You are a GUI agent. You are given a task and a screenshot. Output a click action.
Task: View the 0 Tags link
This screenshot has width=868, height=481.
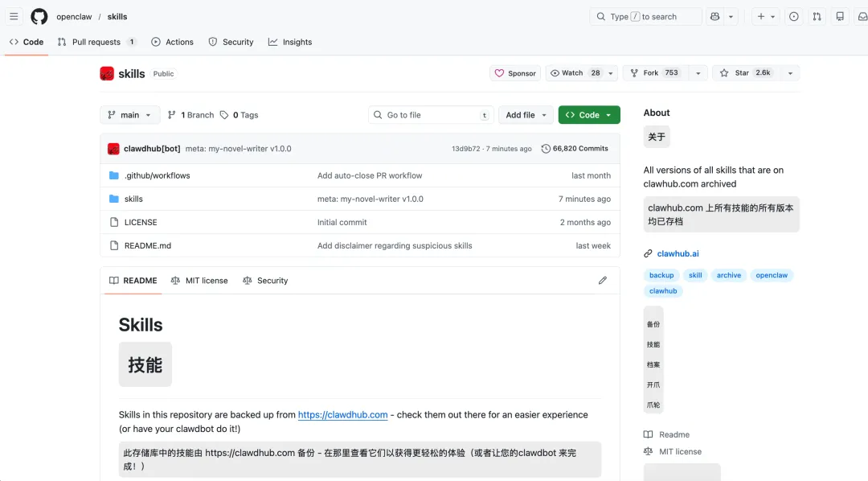[240, 115]
